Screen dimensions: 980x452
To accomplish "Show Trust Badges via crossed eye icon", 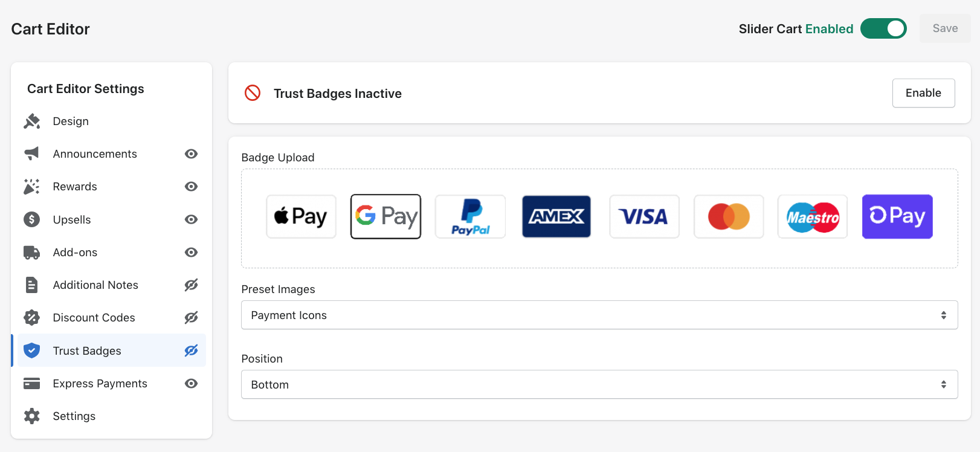I will (x=192, y=350).
